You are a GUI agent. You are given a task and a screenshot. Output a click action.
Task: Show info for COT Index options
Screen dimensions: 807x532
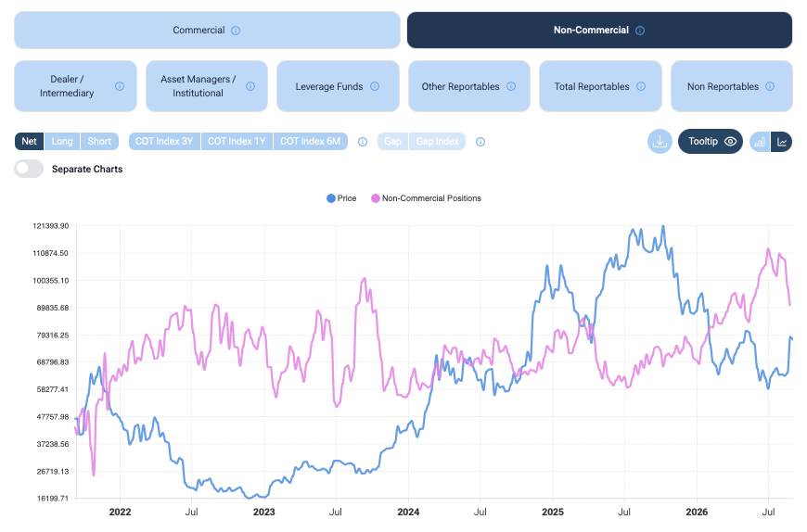(x=363, y=142)
